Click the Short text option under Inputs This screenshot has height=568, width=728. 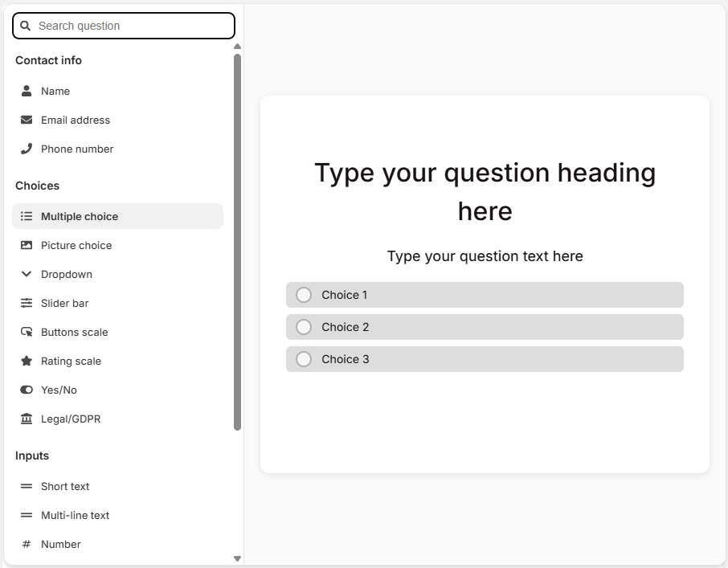(65, 486)
